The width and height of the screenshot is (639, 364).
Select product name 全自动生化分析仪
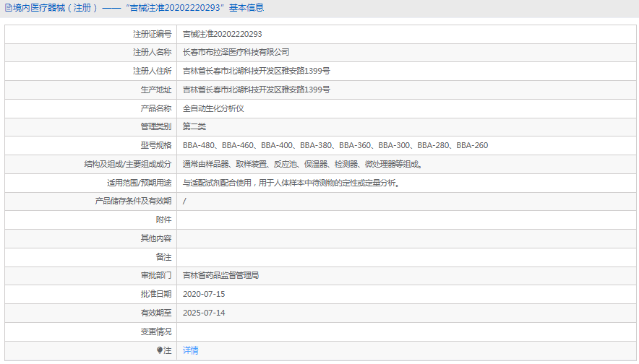(213, 108)
